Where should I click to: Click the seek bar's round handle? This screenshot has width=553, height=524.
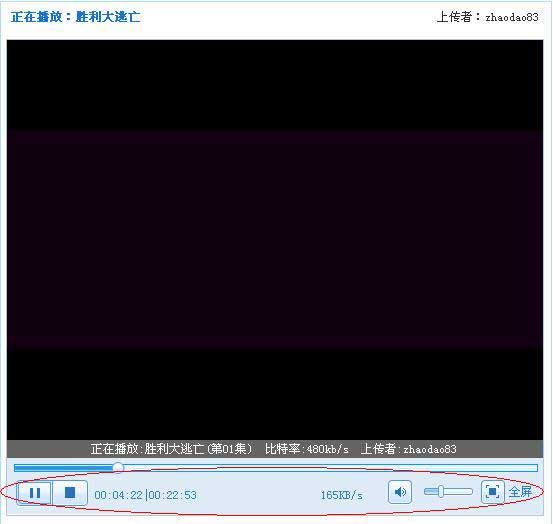point(118,468)
